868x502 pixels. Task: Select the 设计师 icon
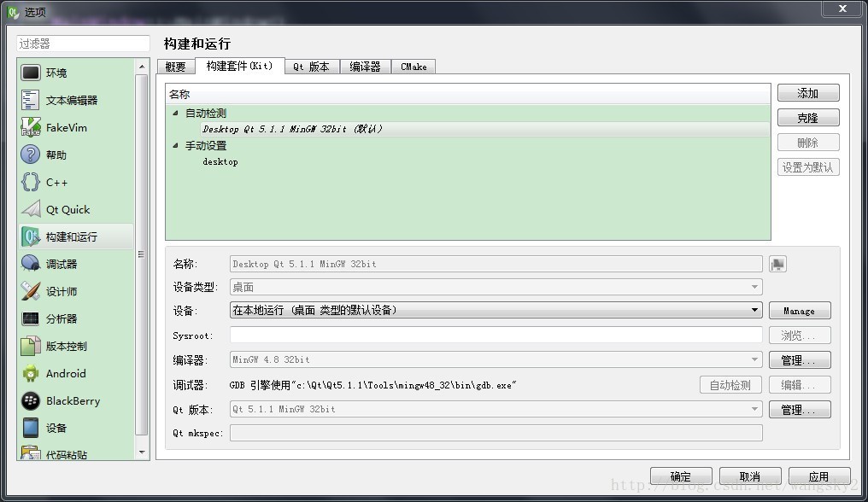pos(31,291)
